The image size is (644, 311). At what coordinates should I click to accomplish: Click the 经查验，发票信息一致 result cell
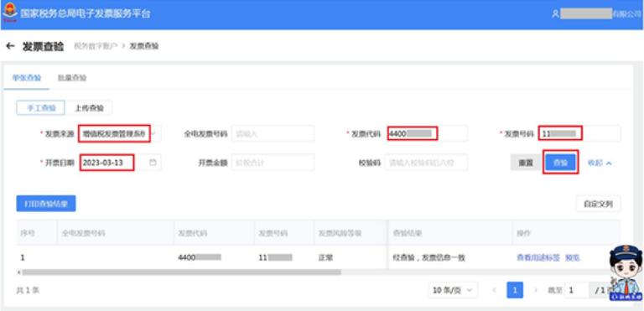(428, 257)
